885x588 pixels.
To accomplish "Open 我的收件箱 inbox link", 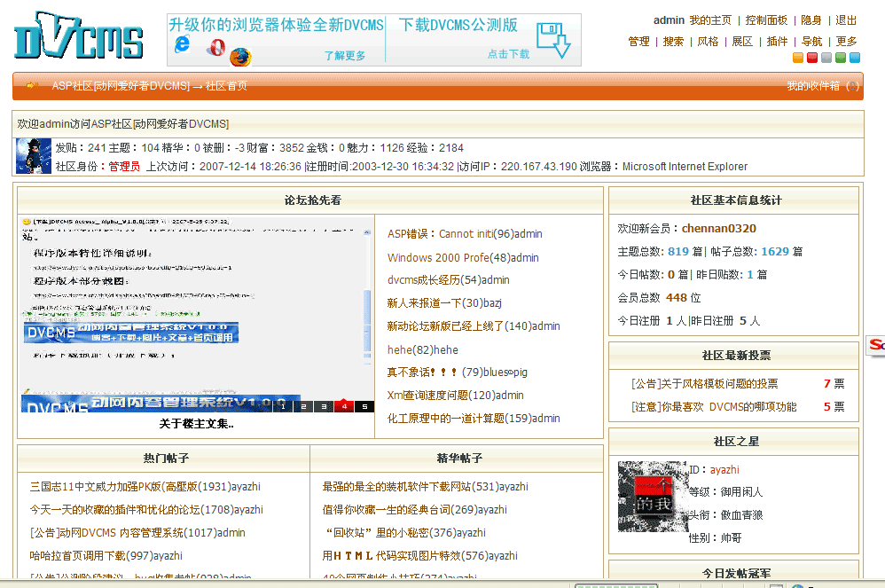I will (813, 86).
